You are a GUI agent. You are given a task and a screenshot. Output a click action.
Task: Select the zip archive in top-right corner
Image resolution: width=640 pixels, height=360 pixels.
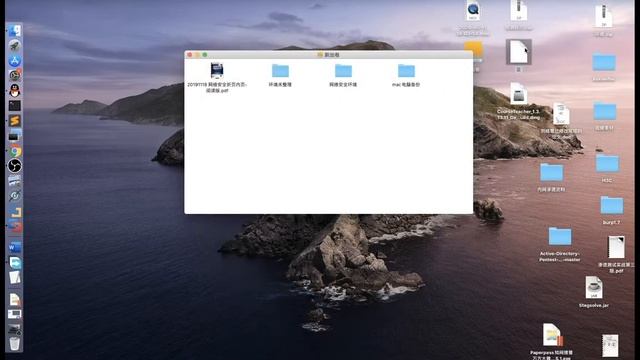click(604, 16)
